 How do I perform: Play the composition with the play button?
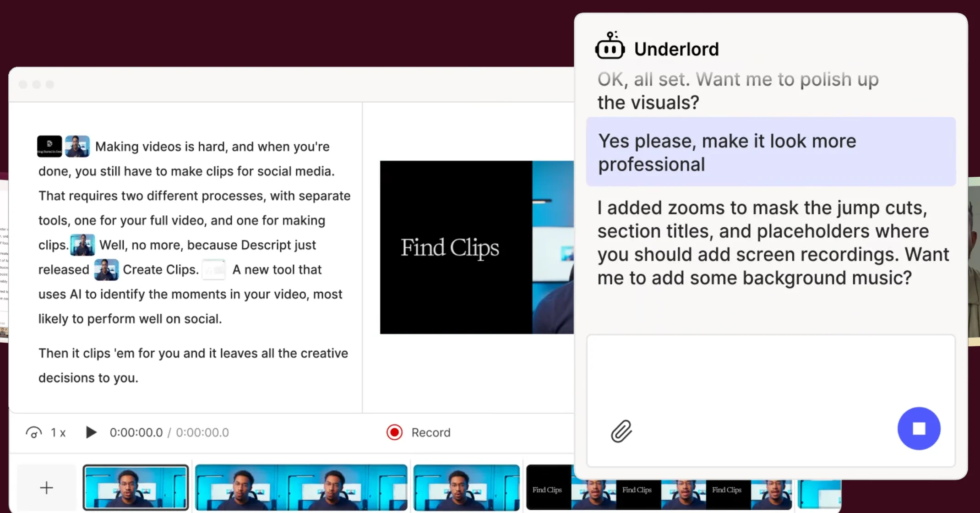pos(91,432)
